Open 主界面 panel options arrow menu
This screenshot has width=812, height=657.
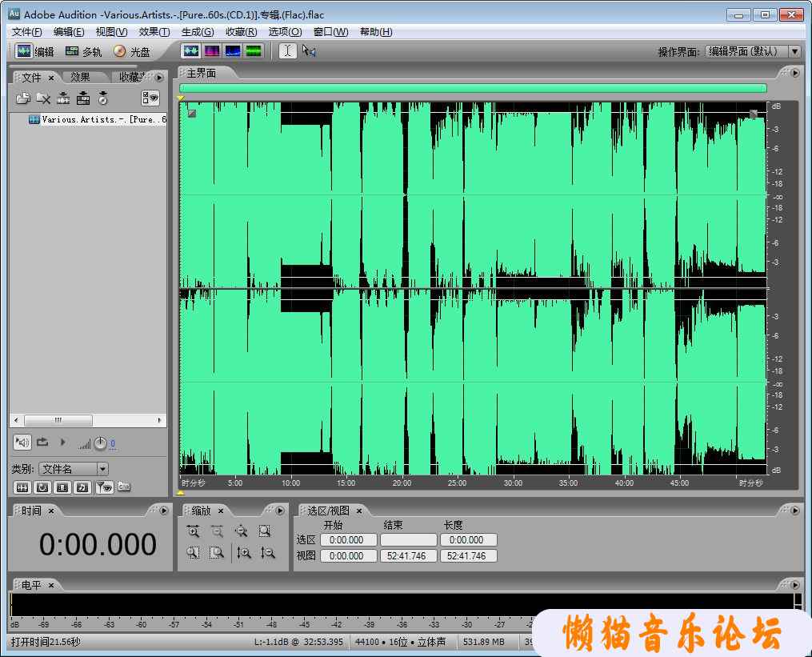tap(795, 73)
